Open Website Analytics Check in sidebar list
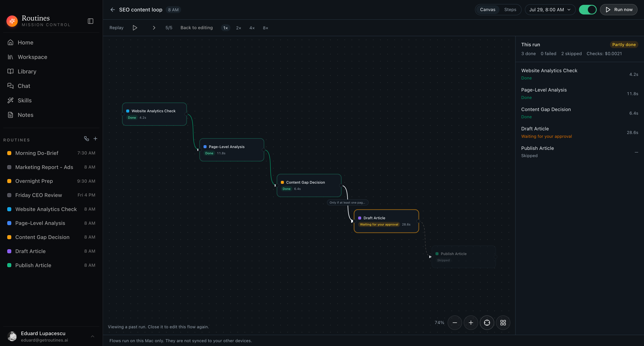 [51, 209]
